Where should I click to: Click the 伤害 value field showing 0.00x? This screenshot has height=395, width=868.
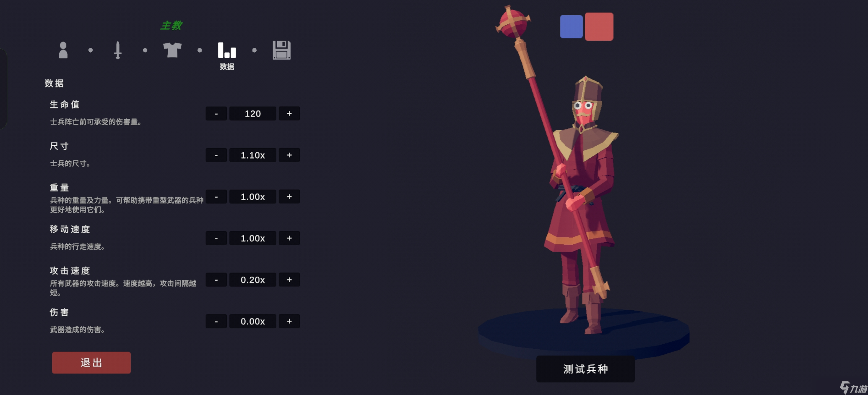[x=253, y=321]
